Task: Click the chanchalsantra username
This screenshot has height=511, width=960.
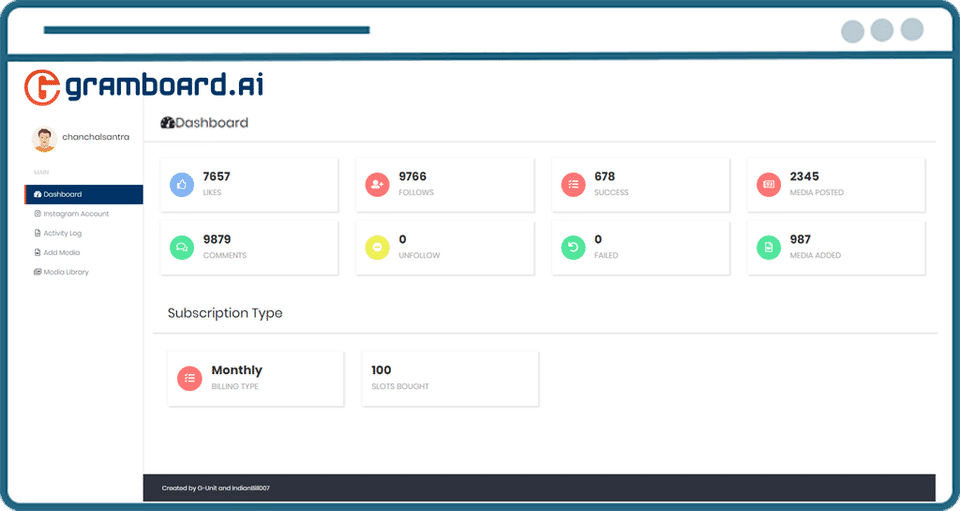Action: 96,137
